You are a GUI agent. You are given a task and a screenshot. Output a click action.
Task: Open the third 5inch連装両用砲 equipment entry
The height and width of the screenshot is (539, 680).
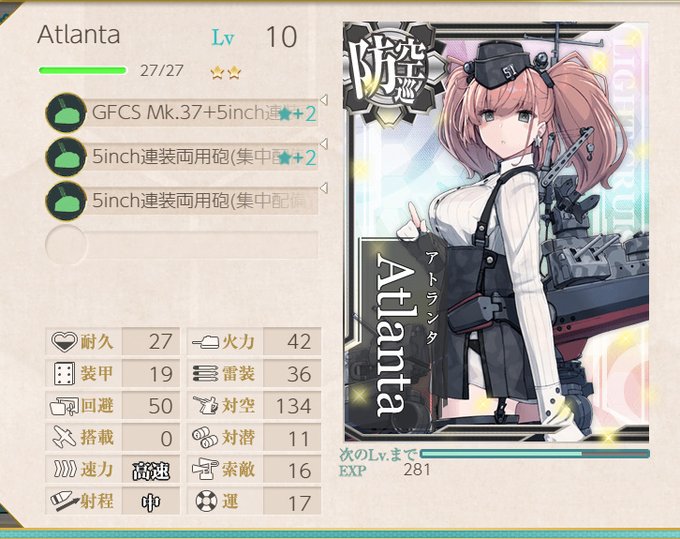pyautogui.click(x=203, y=201)
